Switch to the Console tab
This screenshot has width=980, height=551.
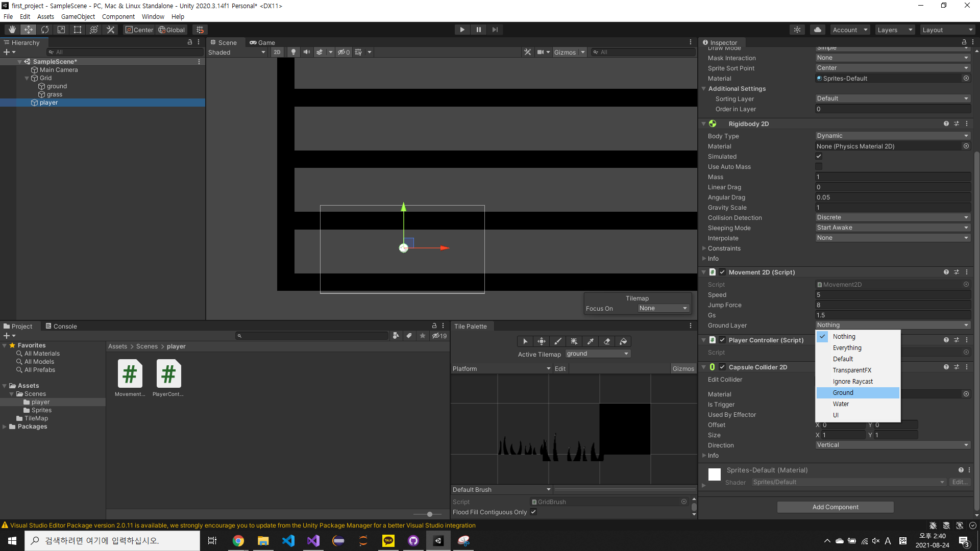[61, 327]
